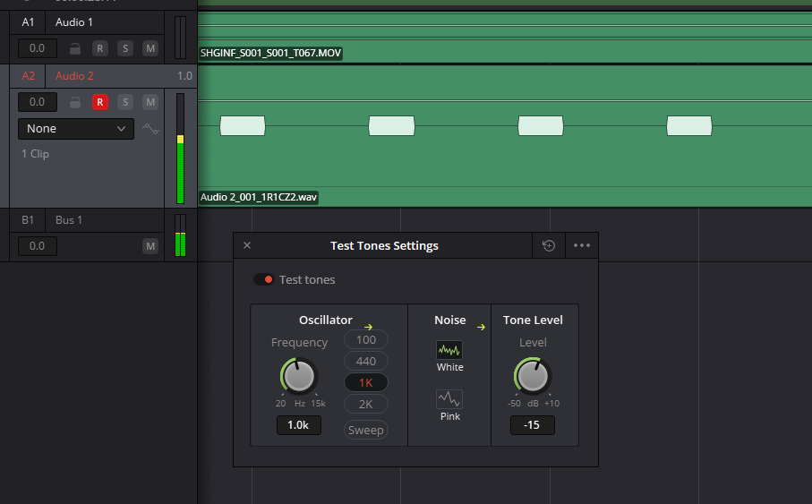This screenshot has width=812, height=504.
Task: Click the Bus 1 track name
Action: 69,220
